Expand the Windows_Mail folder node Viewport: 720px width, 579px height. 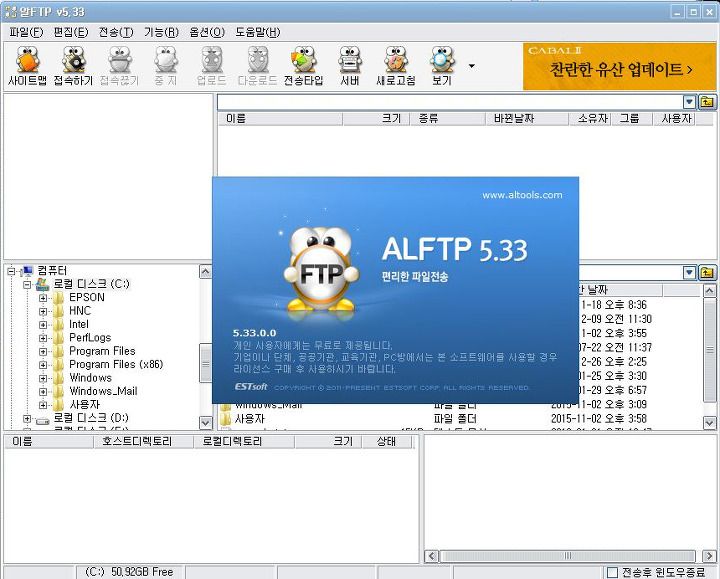pyautogui.click(x=43, y=392)
